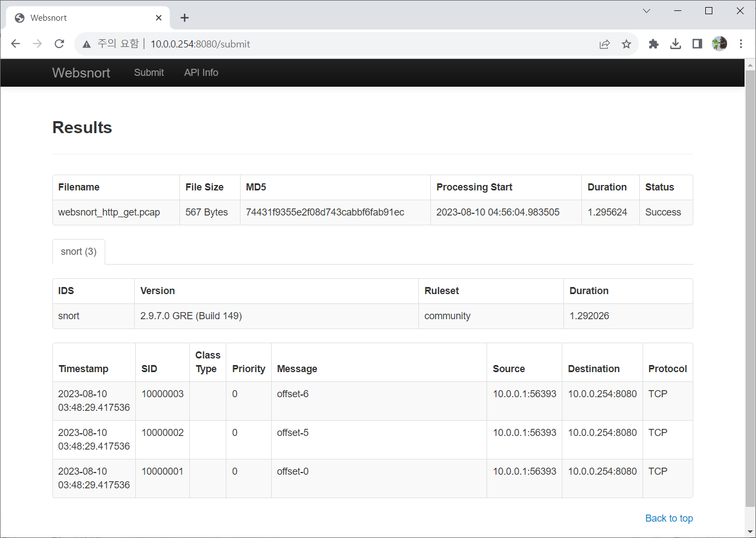Select the snort (3) results tab
Image resolution: width=756 pixels, height=538 pixels.
coord(79,252)
